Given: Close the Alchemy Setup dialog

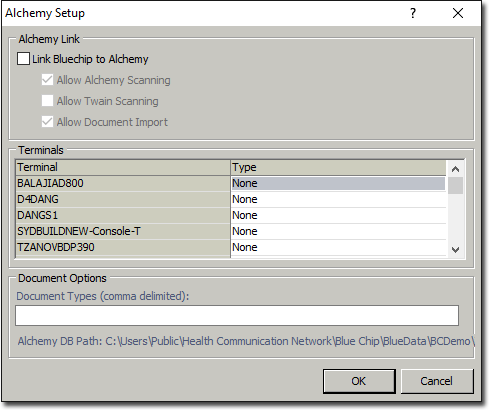Looking at the screenshot, I should tap(458, 13).
